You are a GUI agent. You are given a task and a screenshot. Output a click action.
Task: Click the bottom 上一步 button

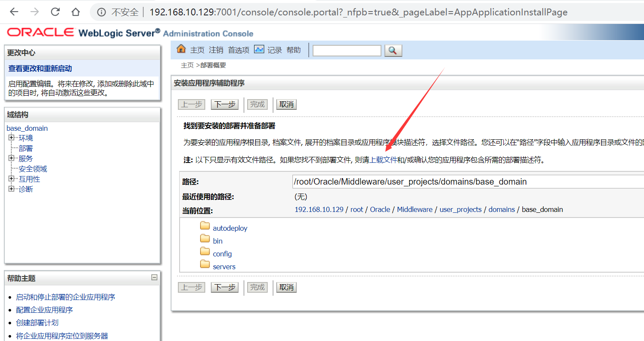tap(192, 287)
